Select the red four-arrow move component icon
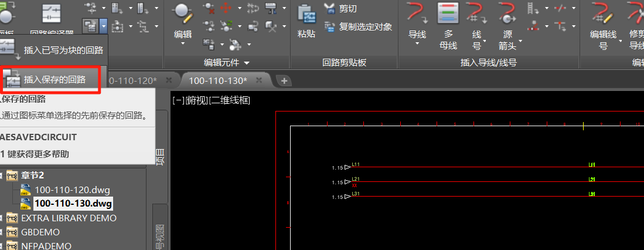Screen dimensions: 644x250 click(x=226, y=8)
